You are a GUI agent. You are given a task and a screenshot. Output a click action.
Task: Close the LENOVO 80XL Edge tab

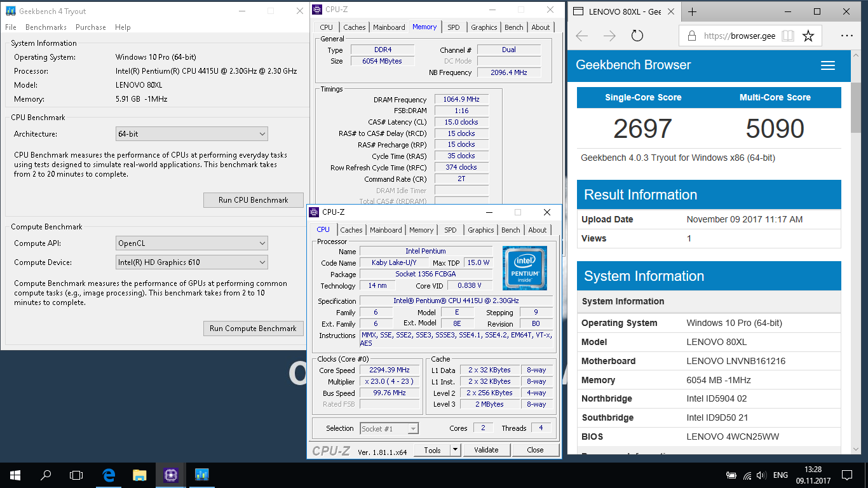pyautogui.click(x=672, y=11)
